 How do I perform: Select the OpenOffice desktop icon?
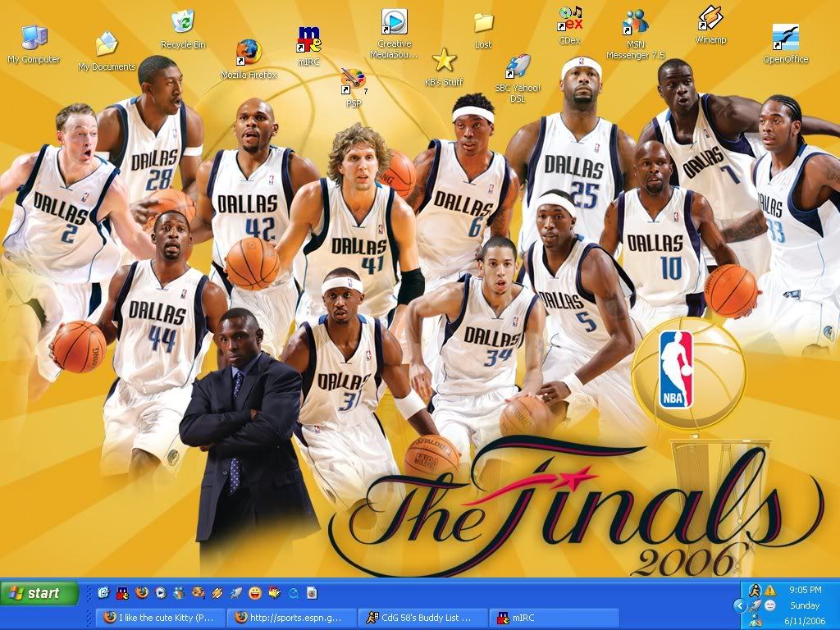[785, 44]
